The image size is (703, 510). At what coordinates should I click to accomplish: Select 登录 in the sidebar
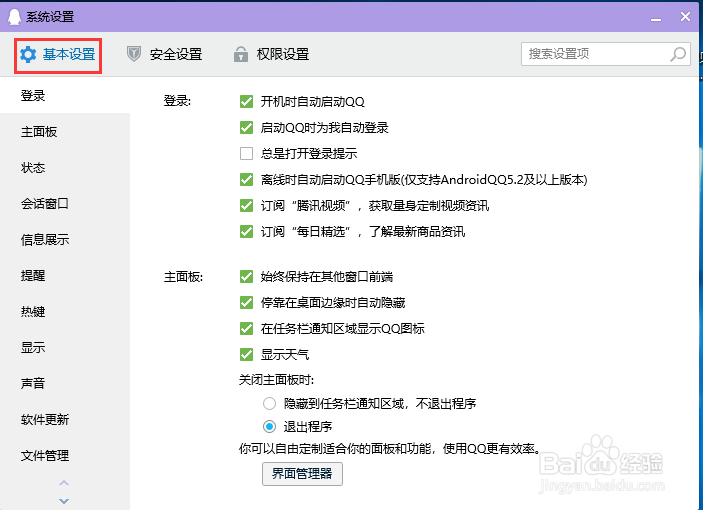[x=65, y=95]
